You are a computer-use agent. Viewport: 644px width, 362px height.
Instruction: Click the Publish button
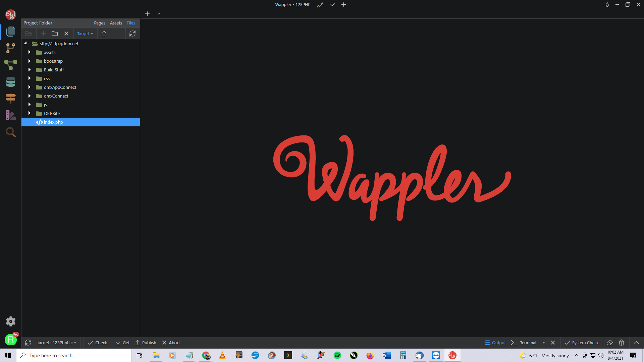(146, 343)
